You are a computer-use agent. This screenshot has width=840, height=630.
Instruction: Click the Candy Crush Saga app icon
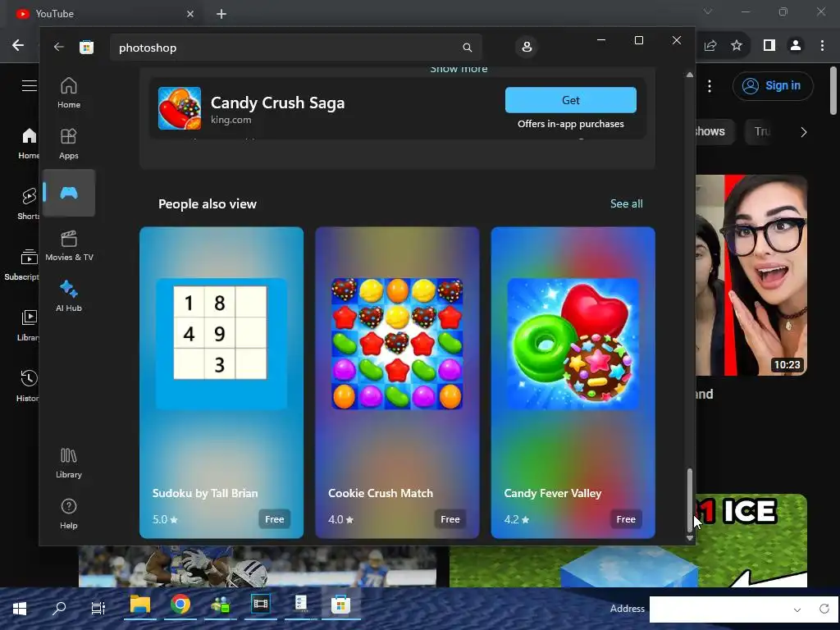pos(180,108)
